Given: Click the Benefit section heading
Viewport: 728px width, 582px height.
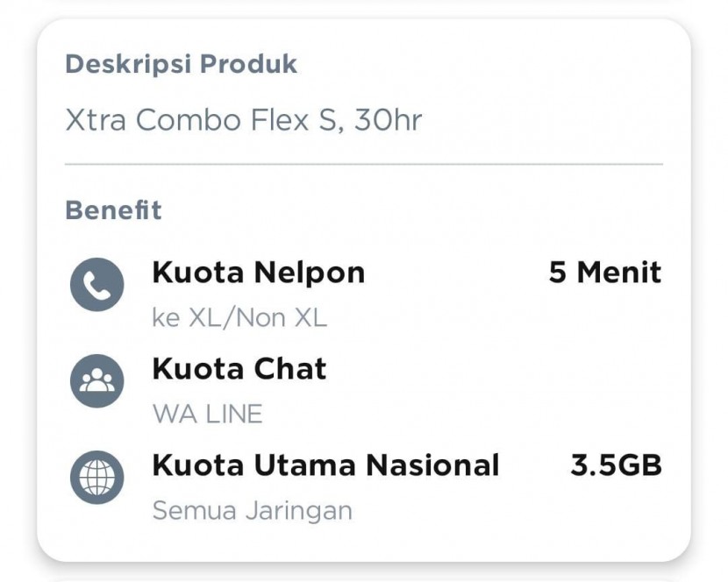Looking at the screenshot, I should (x=113, y=210).
